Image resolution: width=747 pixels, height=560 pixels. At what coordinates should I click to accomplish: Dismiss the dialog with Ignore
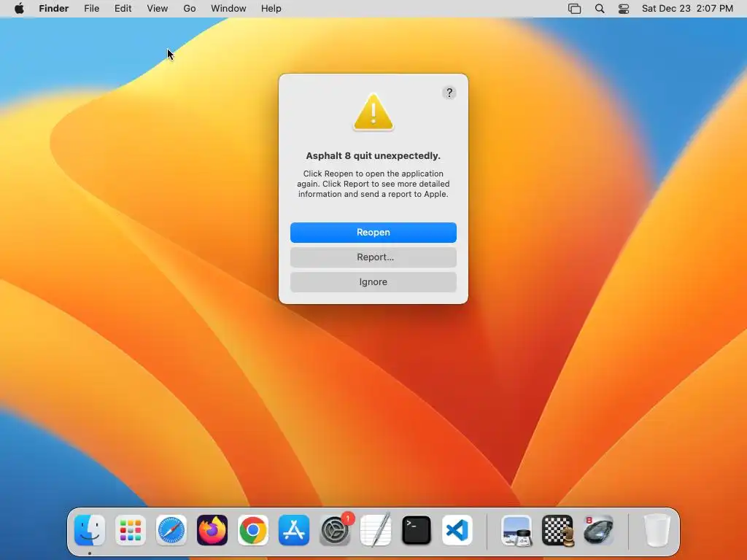373,282
